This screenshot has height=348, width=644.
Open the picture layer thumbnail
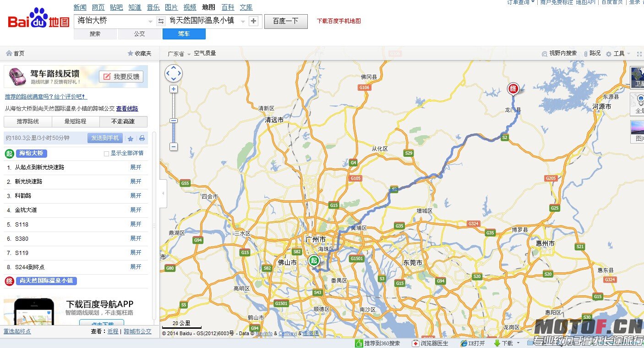[x=637, y=131]
